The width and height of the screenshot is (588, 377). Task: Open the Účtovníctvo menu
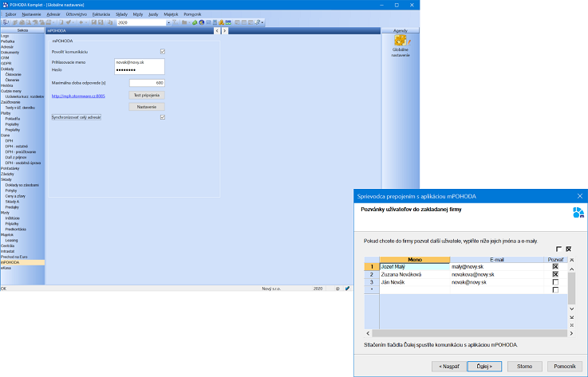(76, 14)
